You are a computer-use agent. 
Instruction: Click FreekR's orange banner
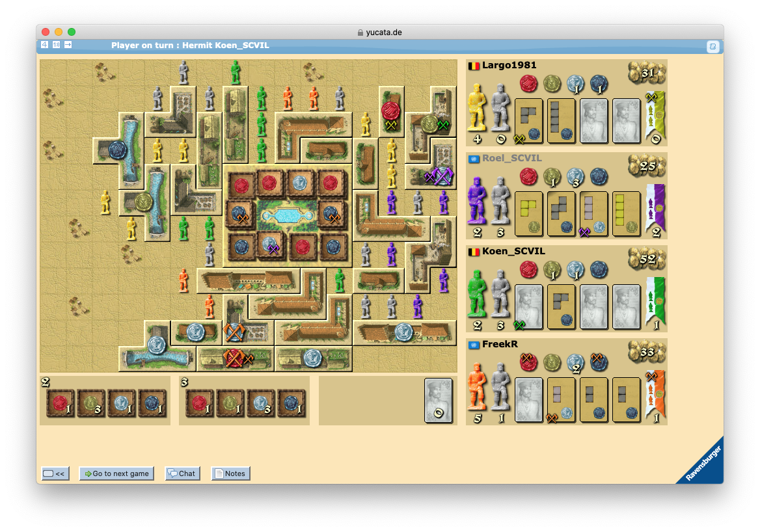point(656,397)
